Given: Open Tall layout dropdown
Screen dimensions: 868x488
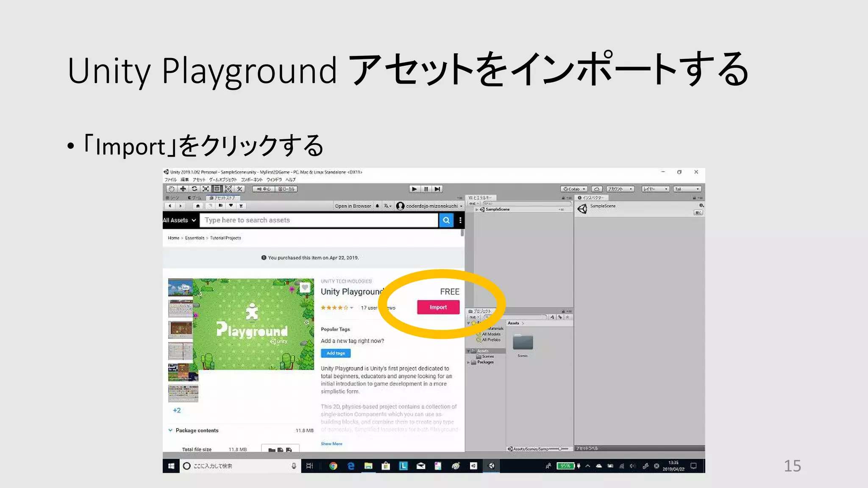Looking at the screenshot, I should pos(687,189).
